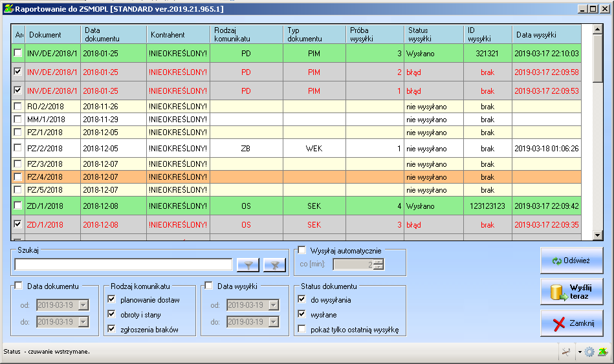This screenshot has width=614, height=364.
Task: Click the Szukaj search input field
Action: (124, 264)
